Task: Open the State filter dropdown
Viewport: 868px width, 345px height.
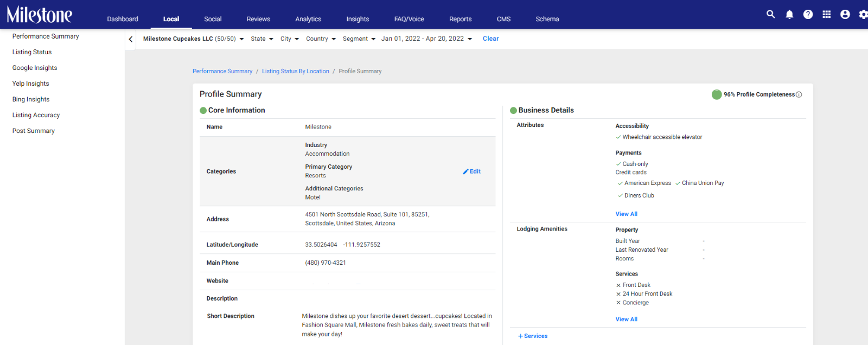Action: pyautogui.click(x=262, y=39)
